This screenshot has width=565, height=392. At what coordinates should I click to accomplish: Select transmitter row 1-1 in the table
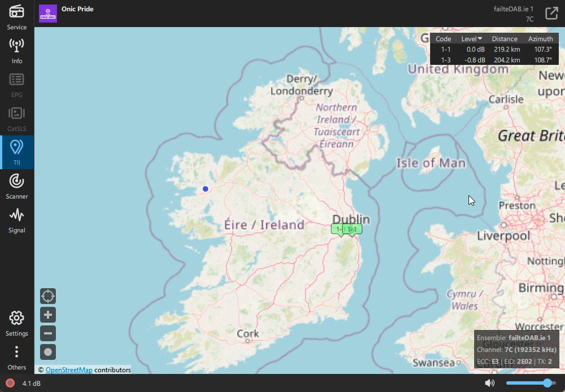494,49
